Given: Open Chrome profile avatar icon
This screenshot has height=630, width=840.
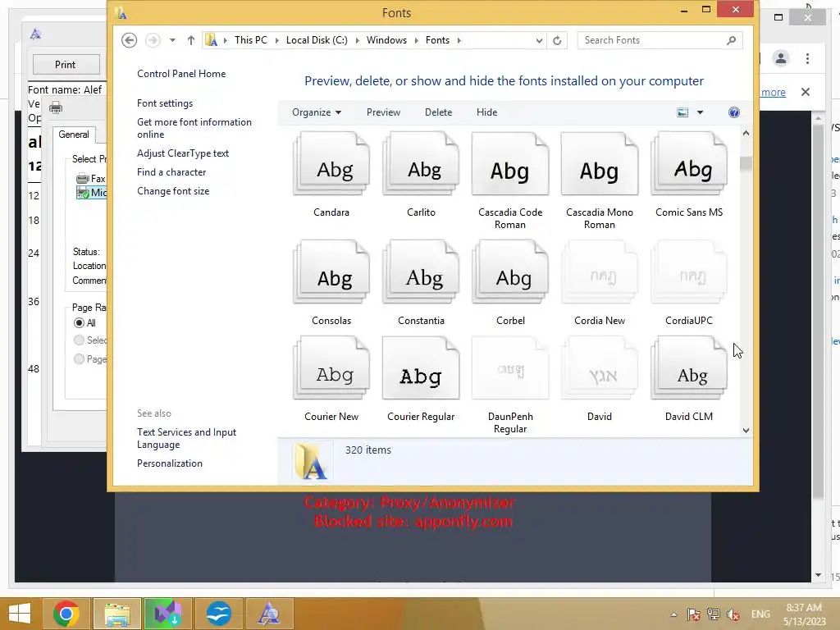Looking at the screenshot, I should (781, 58).
